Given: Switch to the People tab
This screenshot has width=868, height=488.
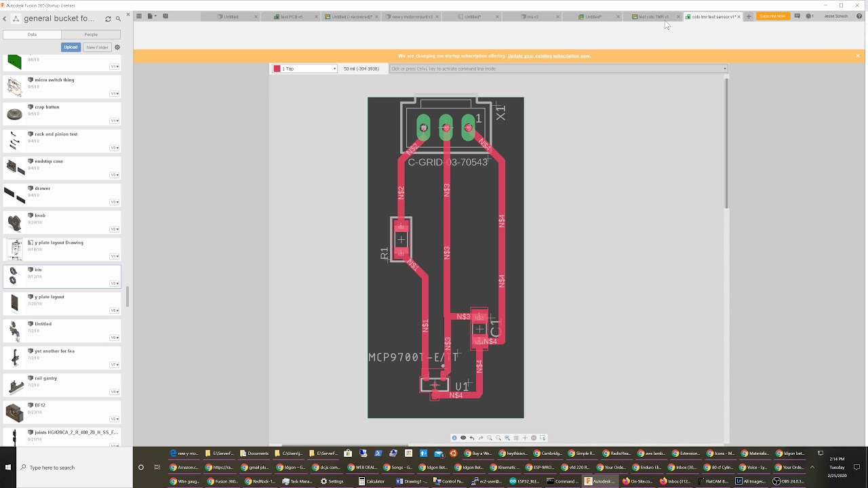Looking at the screenshot, I should coord(91,34).
